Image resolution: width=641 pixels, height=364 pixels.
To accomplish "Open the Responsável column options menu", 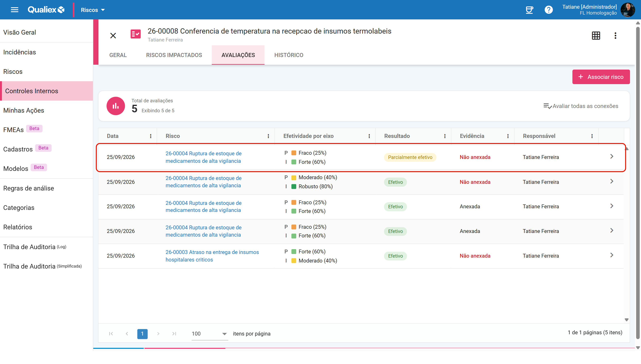I will pyautogui.click(x=592, y=136).
